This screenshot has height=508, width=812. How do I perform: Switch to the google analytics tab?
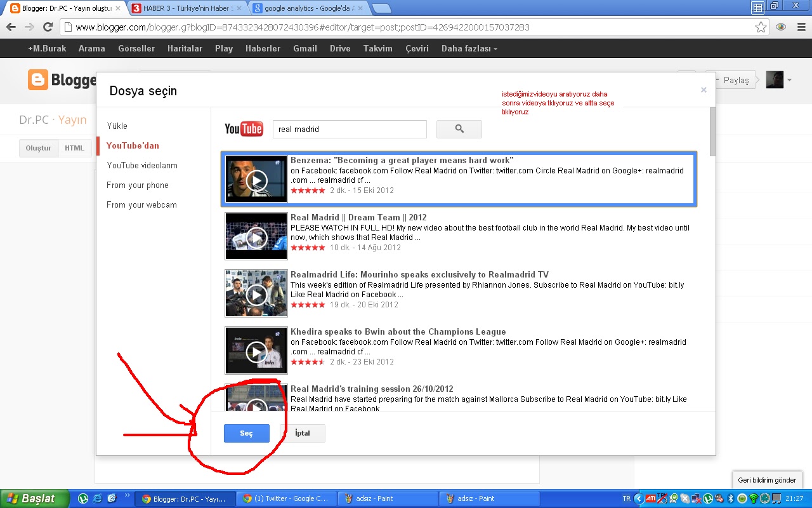point(309,9)
